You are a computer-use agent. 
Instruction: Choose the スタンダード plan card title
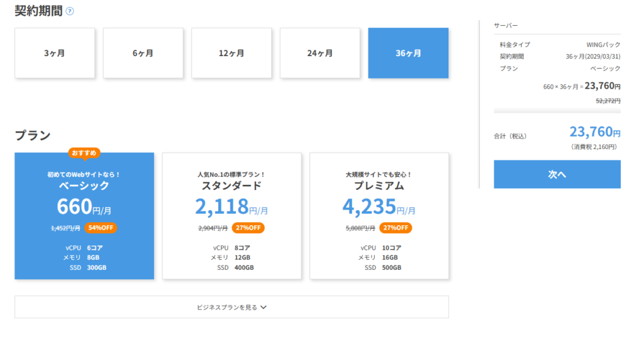point(231,186)
